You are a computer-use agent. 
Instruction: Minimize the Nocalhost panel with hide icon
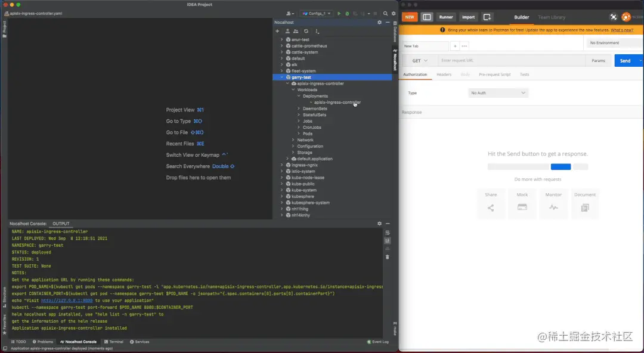pos(388,22)
